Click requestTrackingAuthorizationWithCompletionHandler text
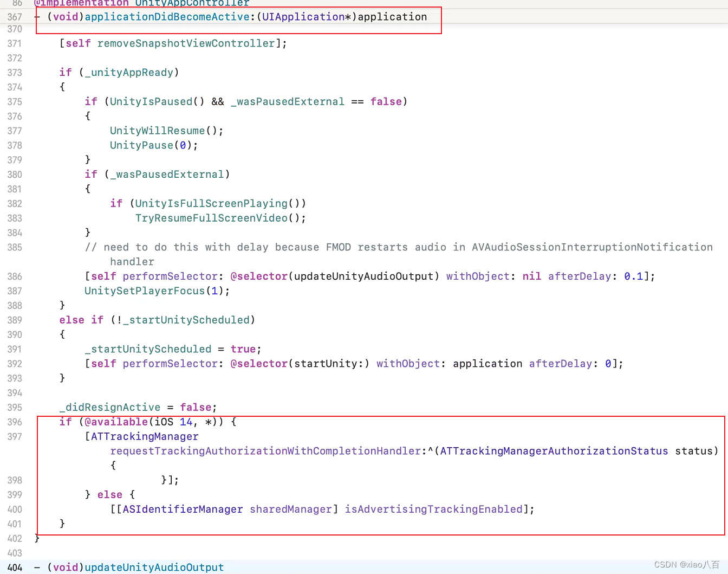This screenshot has width=728, height=574. (x=265, y=451)
